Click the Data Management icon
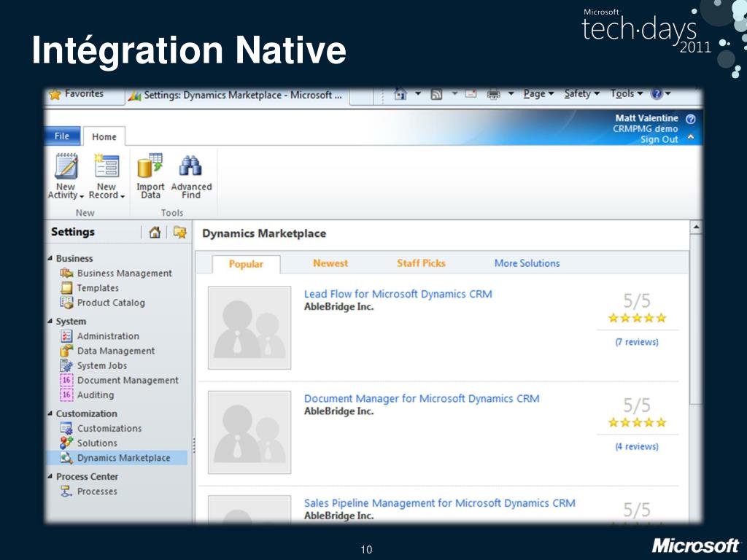747x560 pixels. click(x=66, y=351)
